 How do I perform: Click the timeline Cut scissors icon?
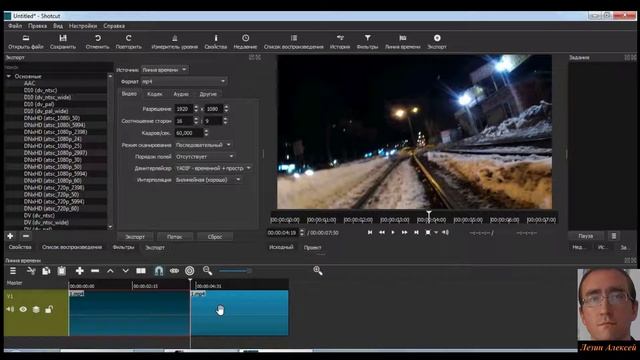click(31, 271)
